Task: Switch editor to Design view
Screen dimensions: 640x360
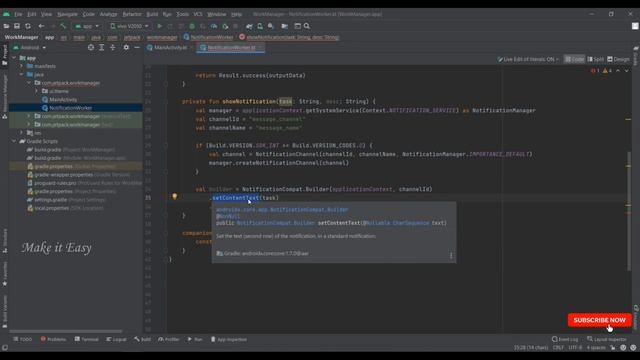Action: [618, 59]
